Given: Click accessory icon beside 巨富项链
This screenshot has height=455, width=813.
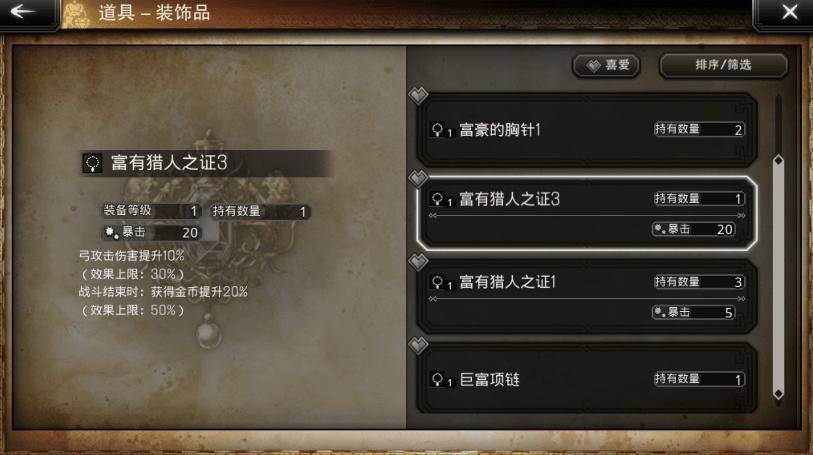Looking at the screenshot, I should point(438,380).
